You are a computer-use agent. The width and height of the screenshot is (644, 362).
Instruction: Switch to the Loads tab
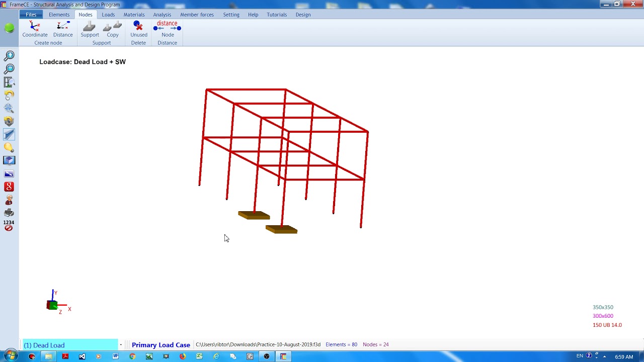click(108, 15)
